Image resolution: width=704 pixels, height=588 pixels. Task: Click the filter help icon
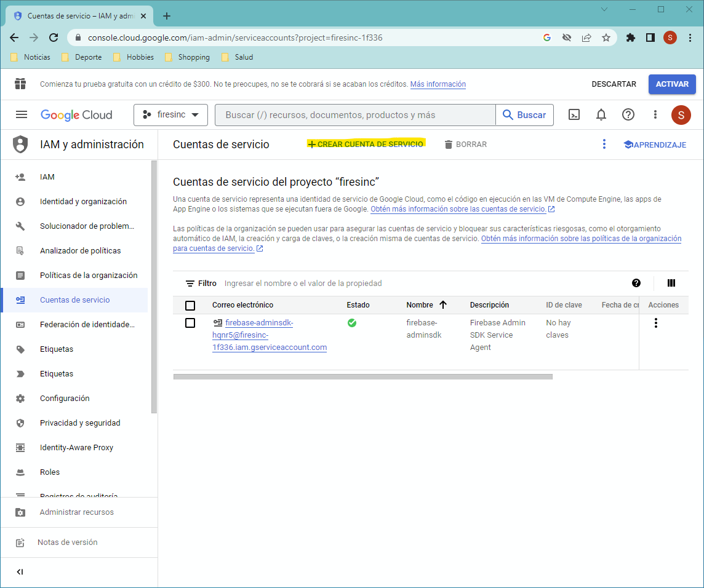(x=636, y=283)
